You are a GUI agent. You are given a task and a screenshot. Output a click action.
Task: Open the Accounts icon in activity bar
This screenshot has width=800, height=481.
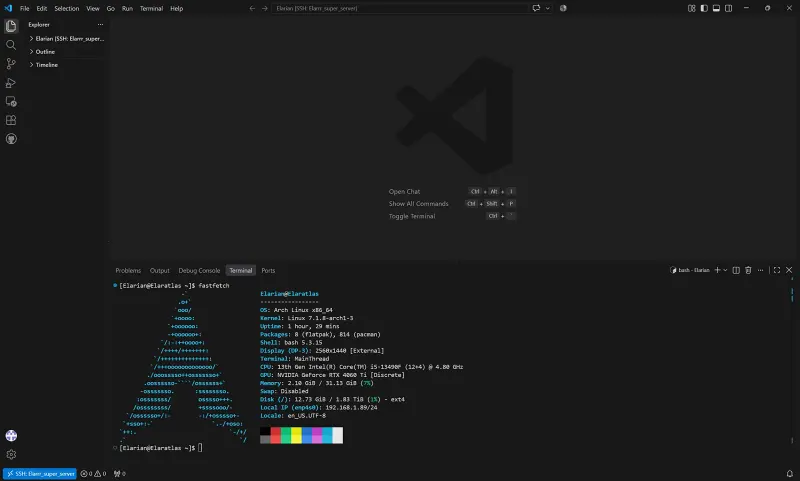(11, 436)
